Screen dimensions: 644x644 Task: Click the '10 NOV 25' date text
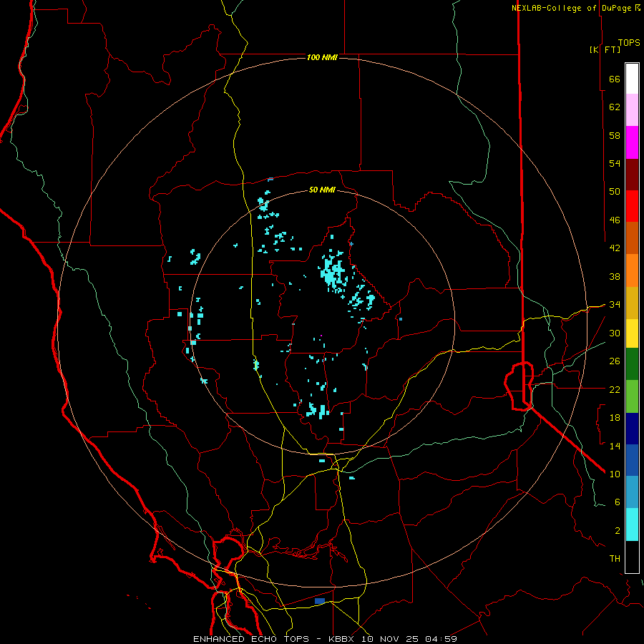pyautogui.click(x=391, y=639)
